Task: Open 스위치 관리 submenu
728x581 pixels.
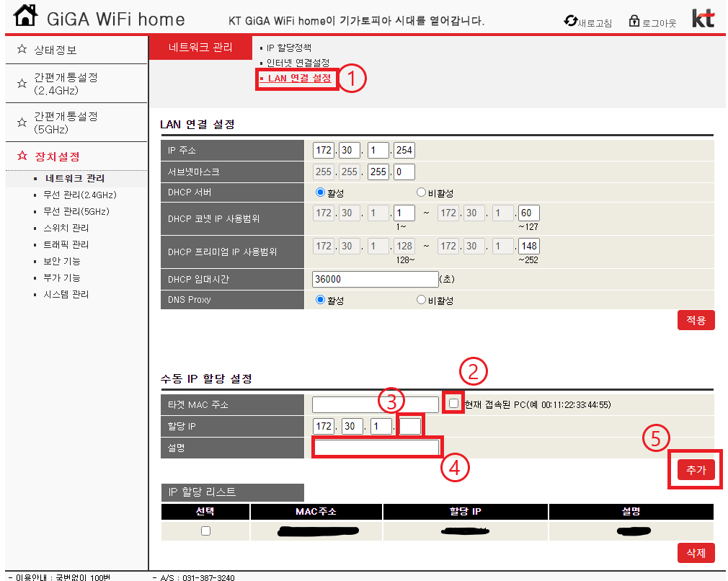Action: 66,228
